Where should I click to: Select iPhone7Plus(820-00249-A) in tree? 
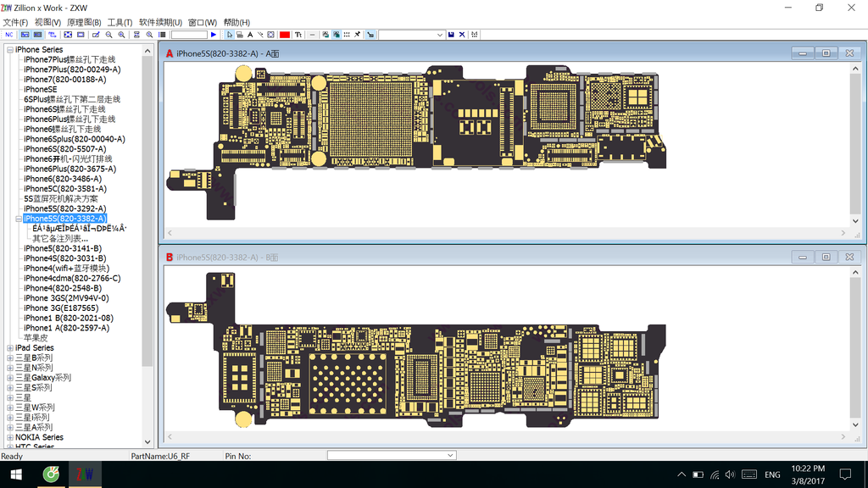(x=72, y=69)
